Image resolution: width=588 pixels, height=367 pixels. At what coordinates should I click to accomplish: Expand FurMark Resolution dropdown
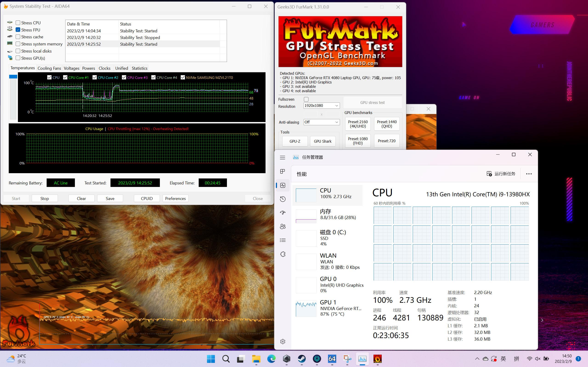click(x=322, y=106)
